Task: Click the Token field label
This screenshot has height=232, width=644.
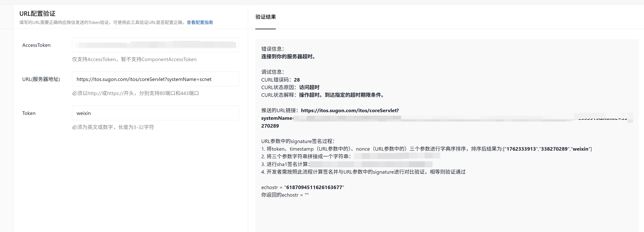Action: (29, 113)
